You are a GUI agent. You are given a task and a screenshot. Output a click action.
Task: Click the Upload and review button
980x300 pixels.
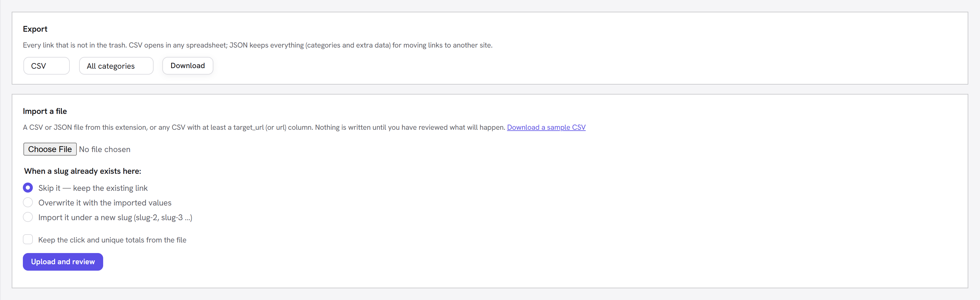tap(63, 262)
